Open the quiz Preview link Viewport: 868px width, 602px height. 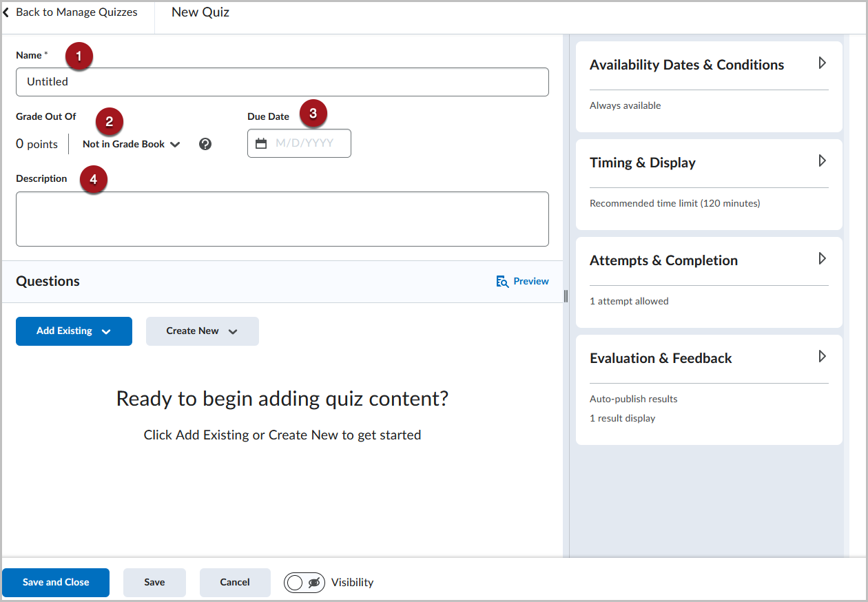click(x=531, y=281)
